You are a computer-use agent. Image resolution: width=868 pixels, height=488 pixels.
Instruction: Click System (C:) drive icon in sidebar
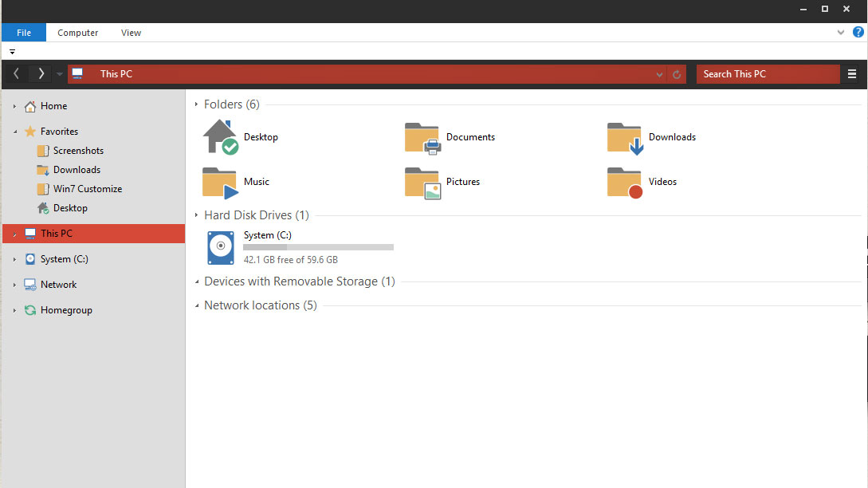pyautogui.click(x=30, y=259)
